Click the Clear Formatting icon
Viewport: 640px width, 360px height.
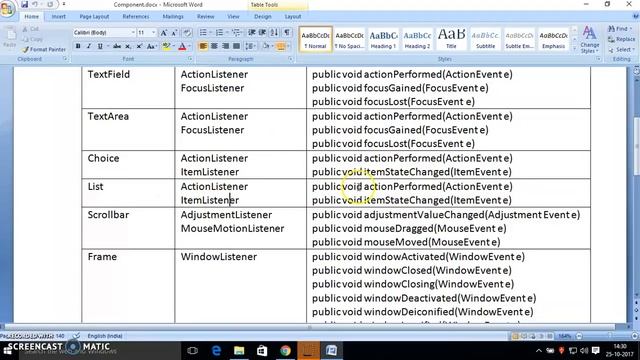(x=187, y=33)
